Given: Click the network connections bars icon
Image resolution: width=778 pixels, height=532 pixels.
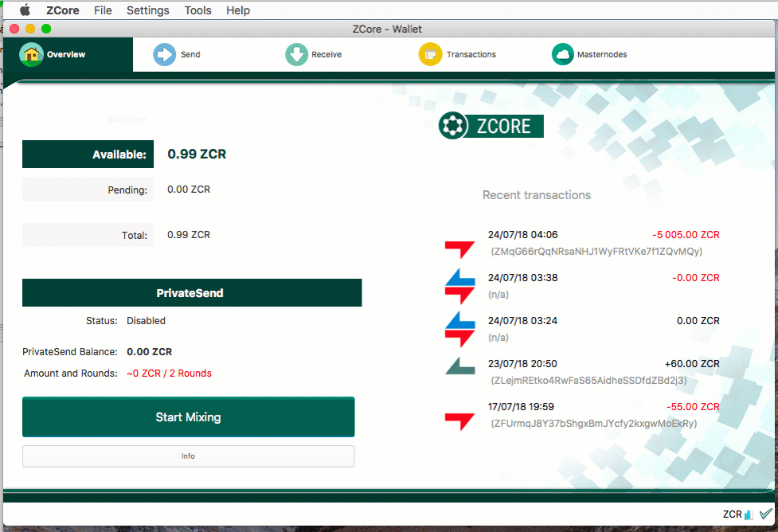Looking at the screenshot, I should point(749,514).
